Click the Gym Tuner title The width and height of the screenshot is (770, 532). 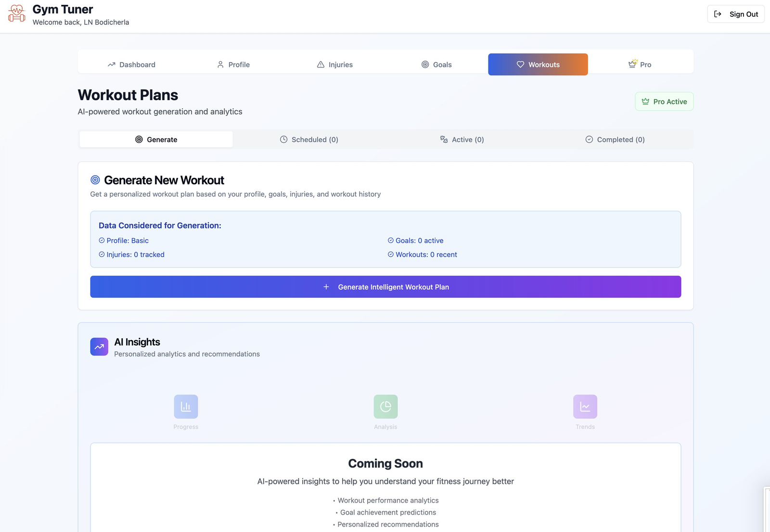[63, 9]
